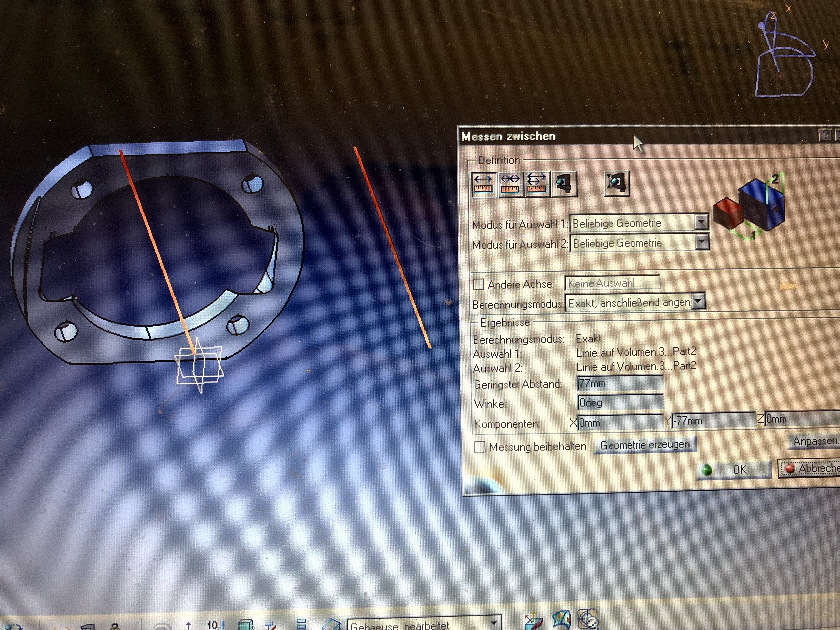Click the target-shaped icon in the bottom toolbar
Image resolution: width=840 pixels, height=630 pixels.
tap(587, 620)
